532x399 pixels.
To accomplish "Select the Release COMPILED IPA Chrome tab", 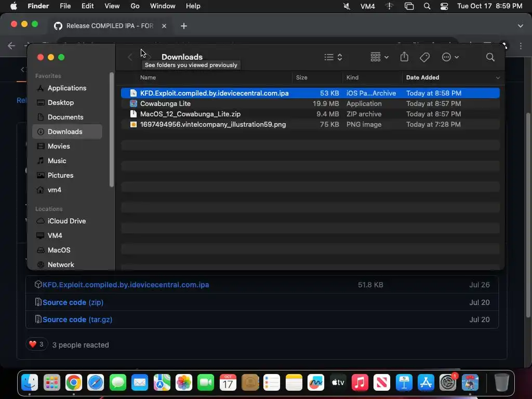I will [109, 26].
